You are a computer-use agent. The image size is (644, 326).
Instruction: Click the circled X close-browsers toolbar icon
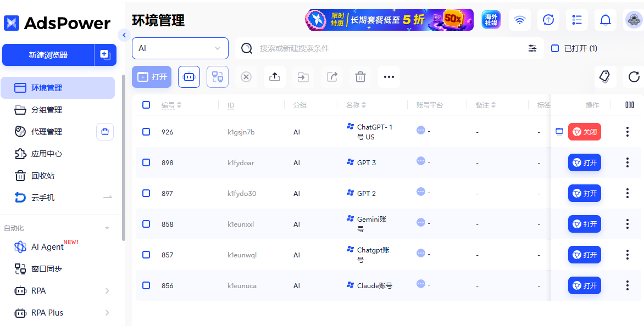246,77
